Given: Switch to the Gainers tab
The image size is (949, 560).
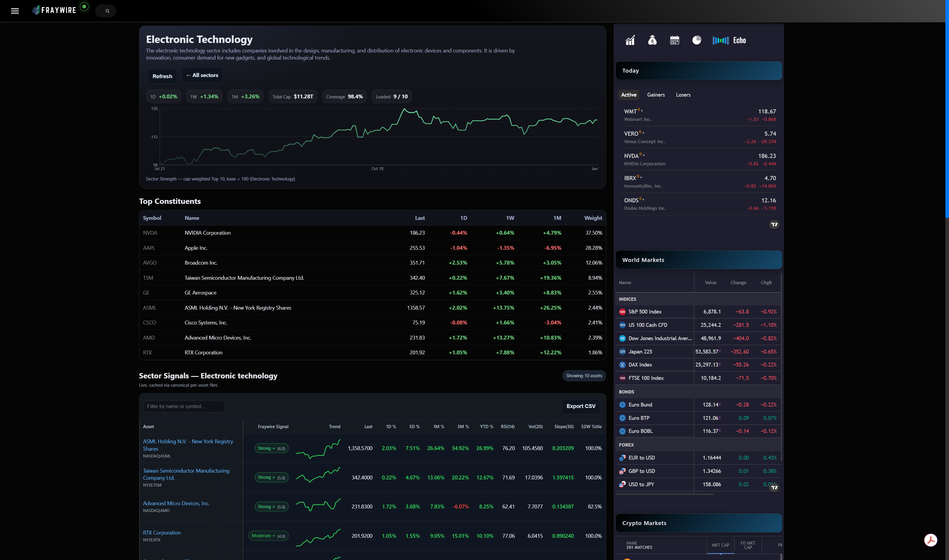Looking at the screenshot, I should [x=656, y=95].
